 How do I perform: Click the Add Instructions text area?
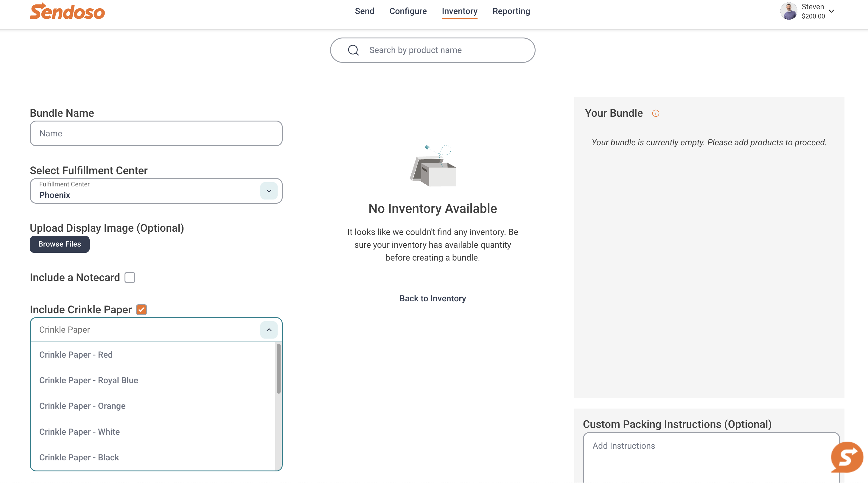pyautogui.click(x=711, y=458)
